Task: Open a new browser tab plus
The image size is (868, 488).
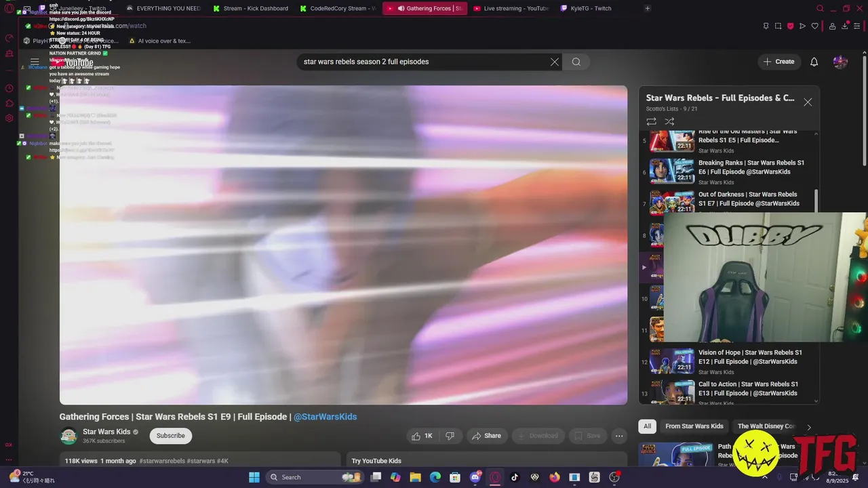Action: click(x=648, y=8)
